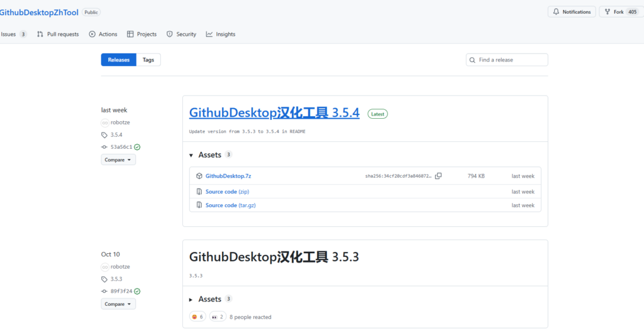Click the file icon next to Source code (zip)

(199, 192)
